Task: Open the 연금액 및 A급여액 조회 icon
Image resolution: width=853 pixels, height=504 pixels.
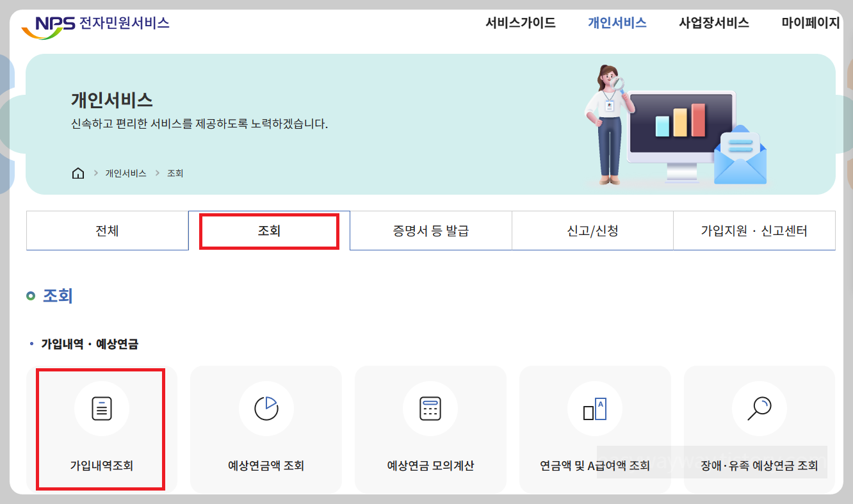Action: click(595, 408)
